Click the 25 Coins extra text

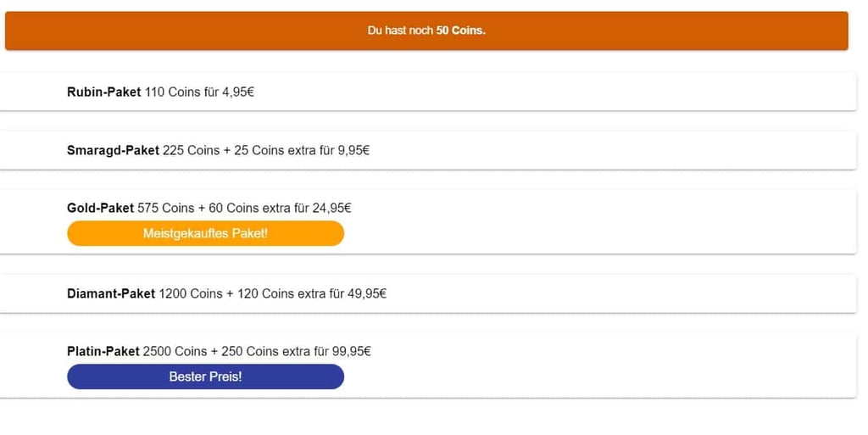pyautogui.click(x=275, y=150)
